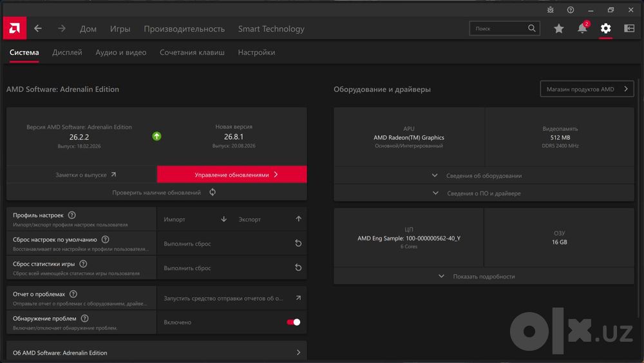Click the vertical scrollbar on right edge

pos(638,197)
